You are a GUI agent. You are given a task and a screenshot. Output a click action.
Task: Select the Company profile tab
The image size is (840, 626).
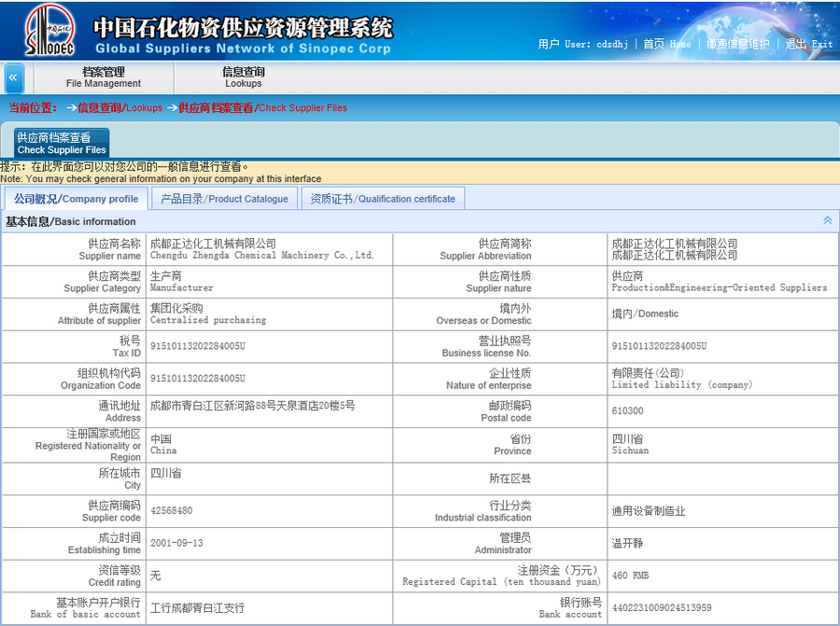[76, 199]
